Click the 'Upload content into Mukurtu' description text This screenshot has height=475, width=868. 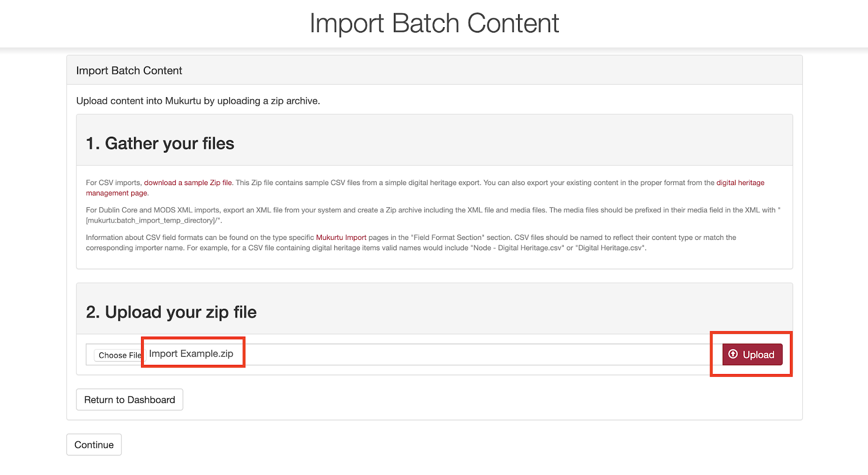[198, 101]
